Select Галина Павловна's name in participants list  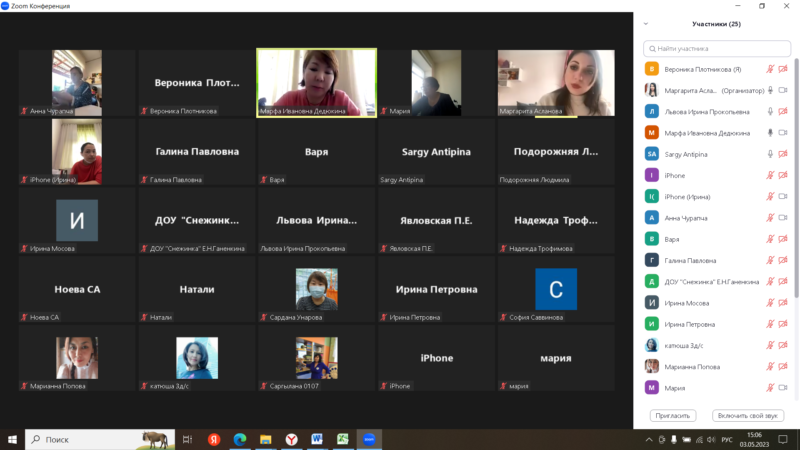coord(690,261)
